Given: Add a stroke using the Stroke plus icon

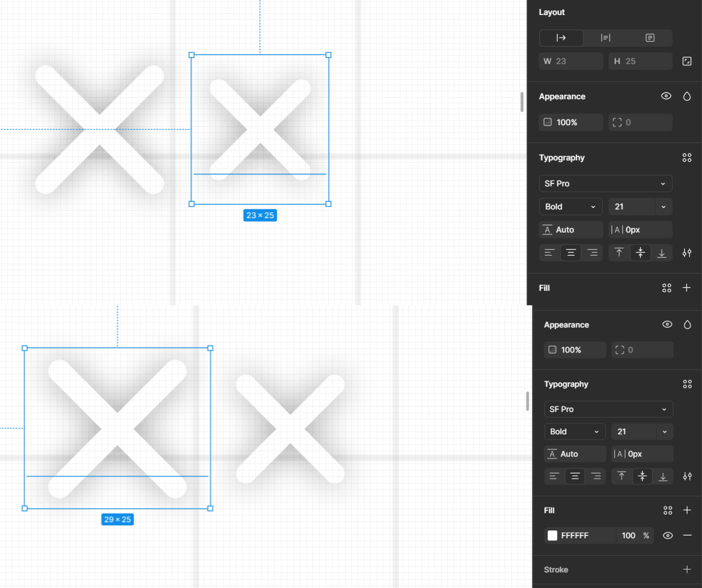Looking at the screenshot, I should tap(687, 569).
